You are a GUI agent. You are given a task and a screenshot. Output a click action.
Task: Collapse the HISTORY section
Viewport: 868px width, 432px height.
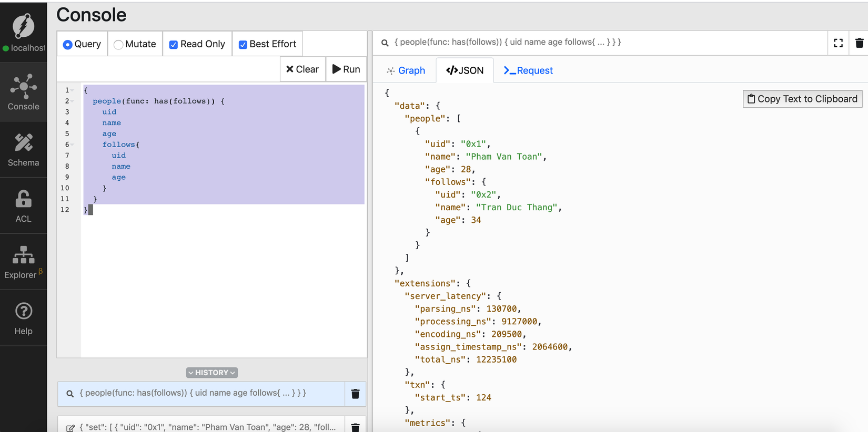tap(211, 373)
